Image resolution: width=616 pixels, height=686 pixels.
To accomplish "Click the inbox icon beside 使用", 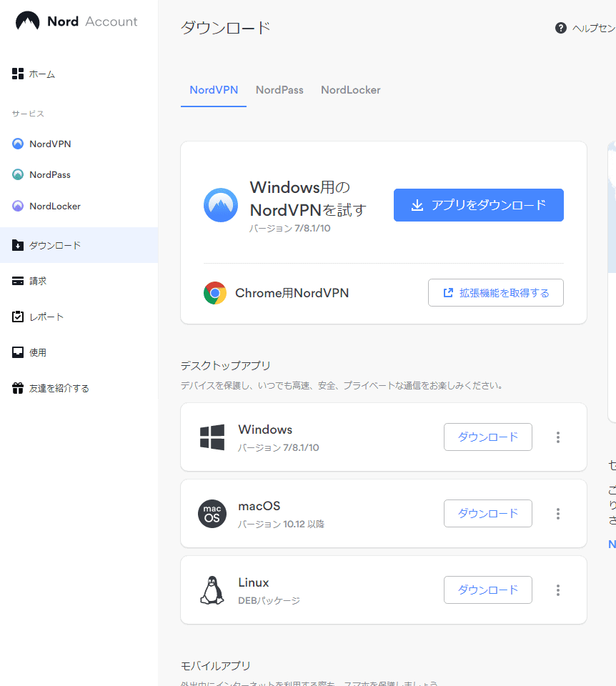I will pos(18,352).
